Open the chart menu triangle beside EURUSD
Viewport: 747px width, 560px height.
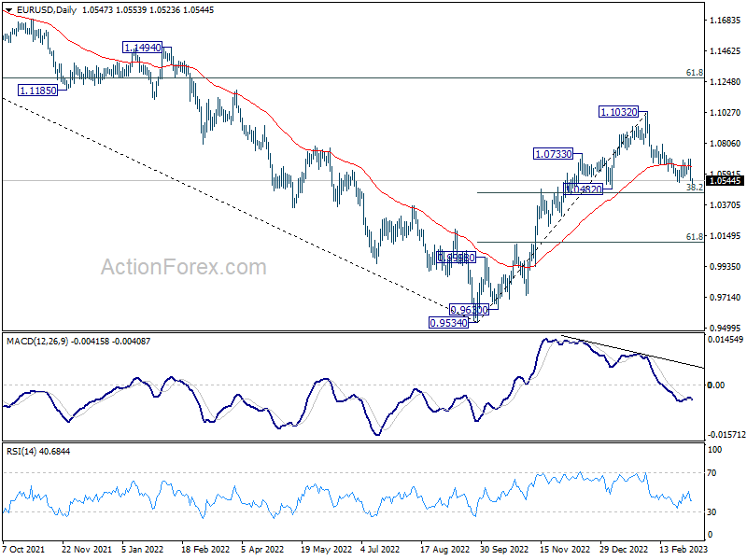point(9,10)
